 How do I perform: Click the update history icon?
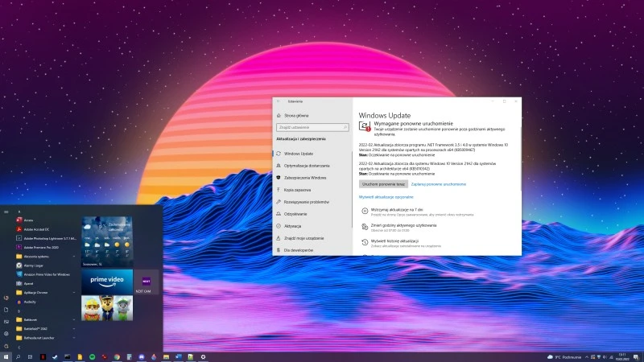tap(365, 242)
